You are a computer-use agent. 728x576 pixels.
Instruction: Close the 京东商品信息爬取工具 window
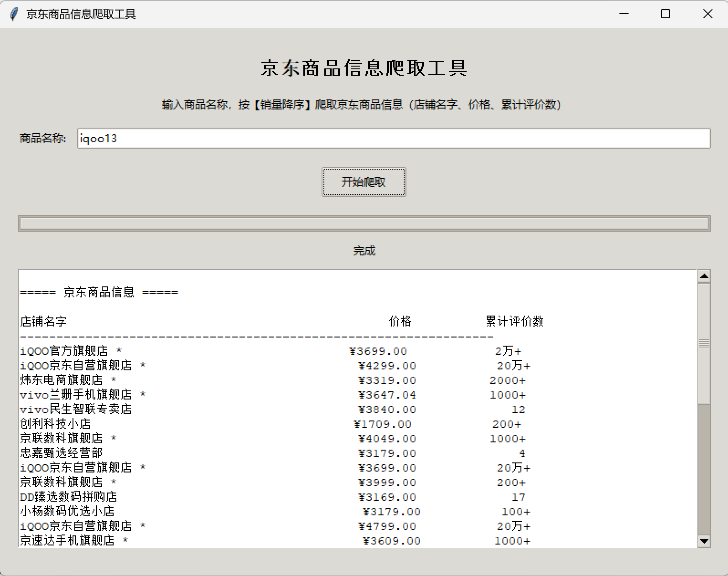(x=707, y=14)
